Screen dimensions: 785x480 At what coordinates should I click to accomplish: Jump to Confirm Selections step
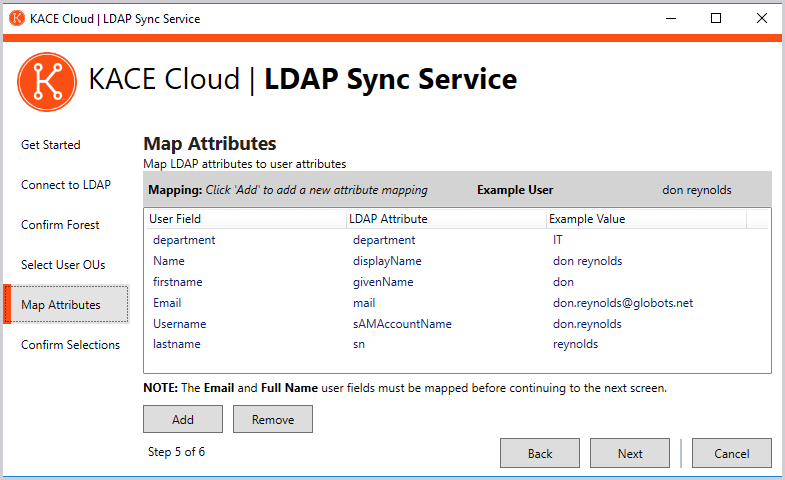point(70,345)
